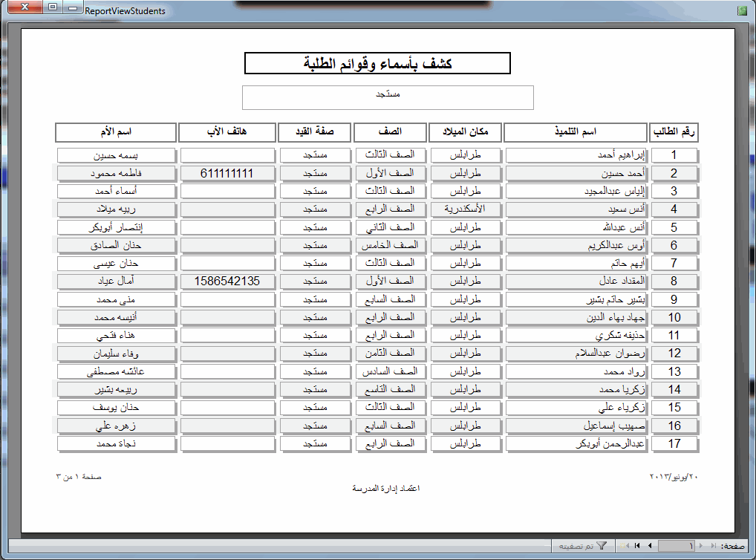Image resolution: width=756 pixels, height=560 pixels.
Task: Click the مكان الميلاد column header
Action: (x=465, y=132)
